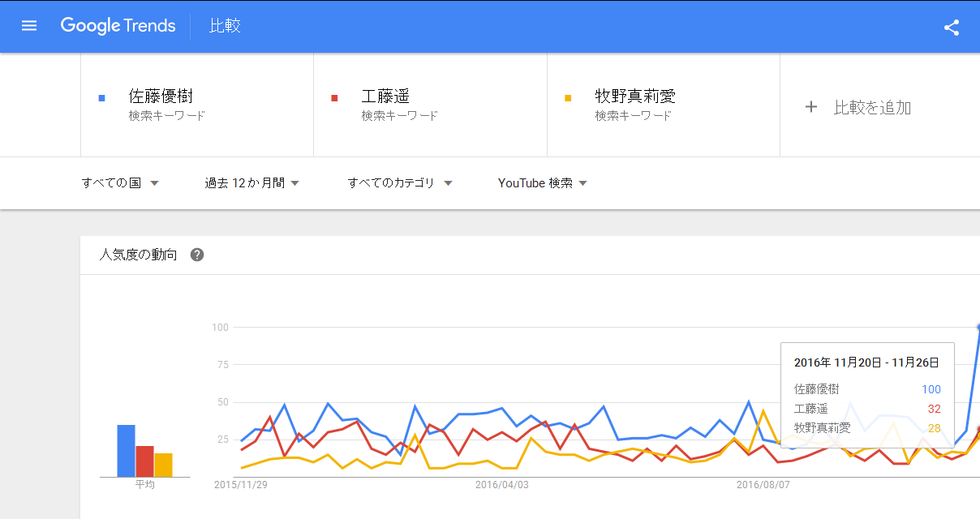Click the 2016/04/03 point on timeline

click(x=501, y=485)
